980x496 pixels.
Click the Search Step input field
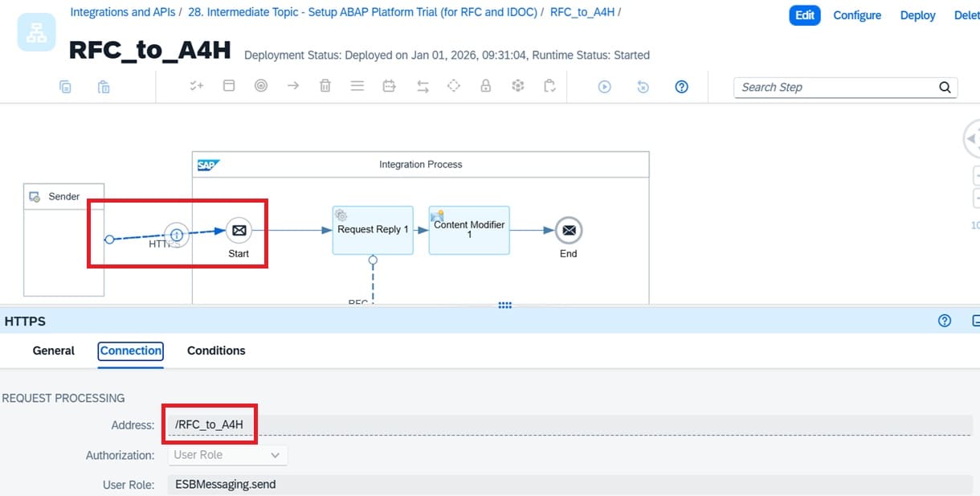click(x=835, y=88)
